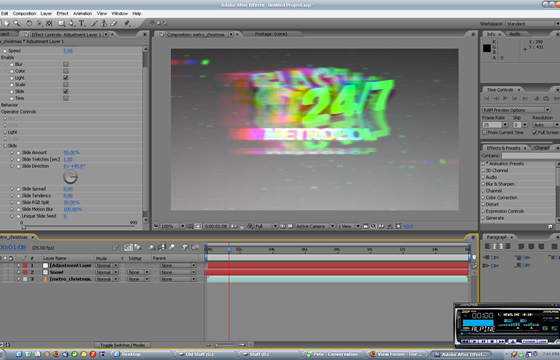The width and height of the screenshot is (560, 360).
Task: Click the Slide Amount 50.00% value
Action: (x=71, y=152)
